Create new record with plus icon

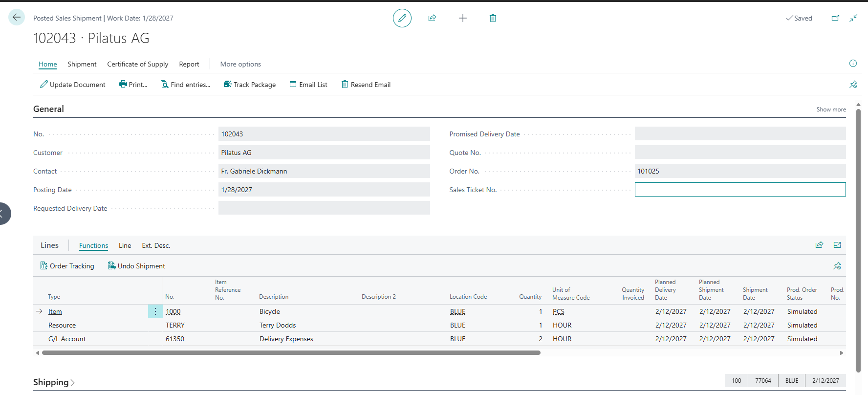(x=463, y=18)
